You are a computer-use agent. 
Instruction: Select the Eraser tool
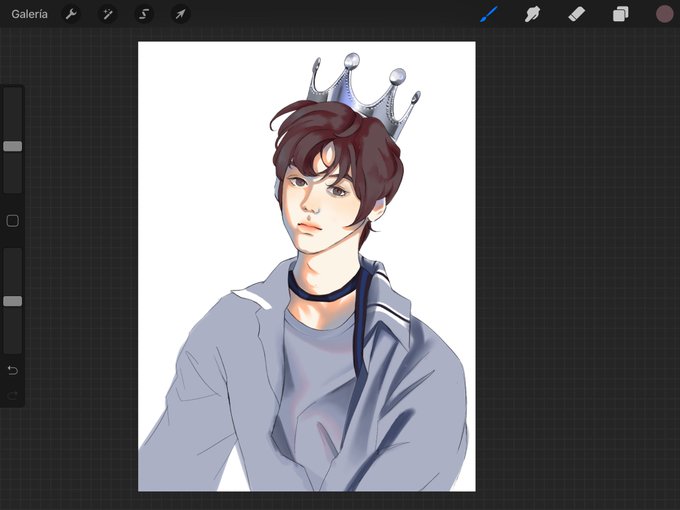coord(576,14)
